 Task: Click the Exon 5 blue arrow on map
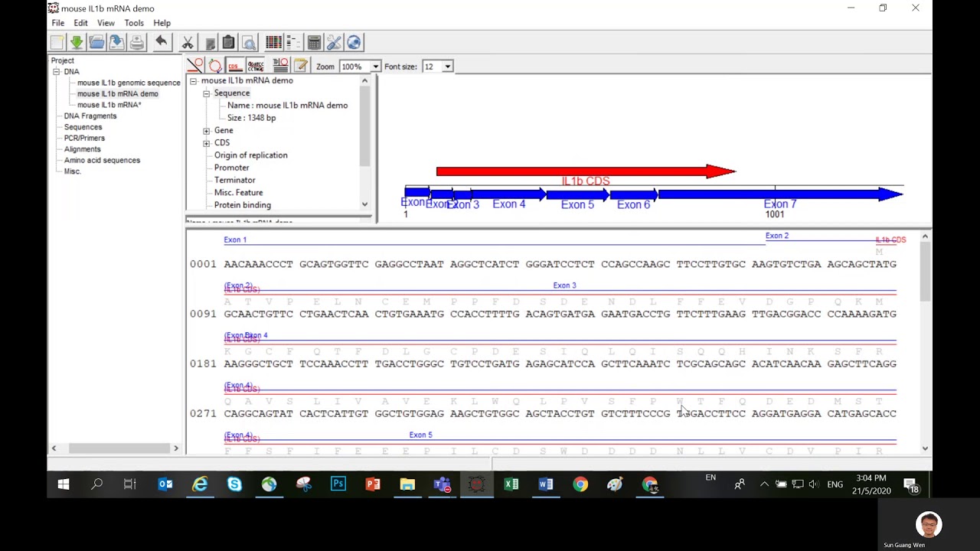pos(577,194)
